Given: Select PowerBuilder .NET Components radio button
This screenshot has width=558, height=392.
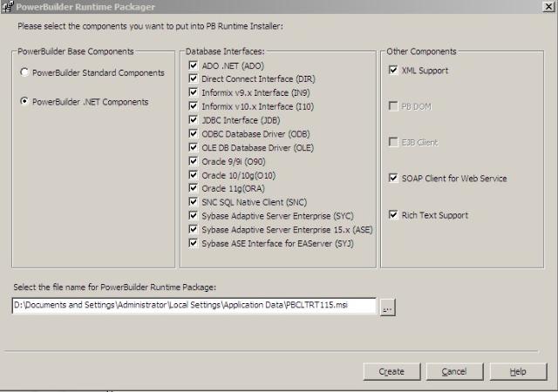Looking at the screenshot, I should (x=24, y=101).
